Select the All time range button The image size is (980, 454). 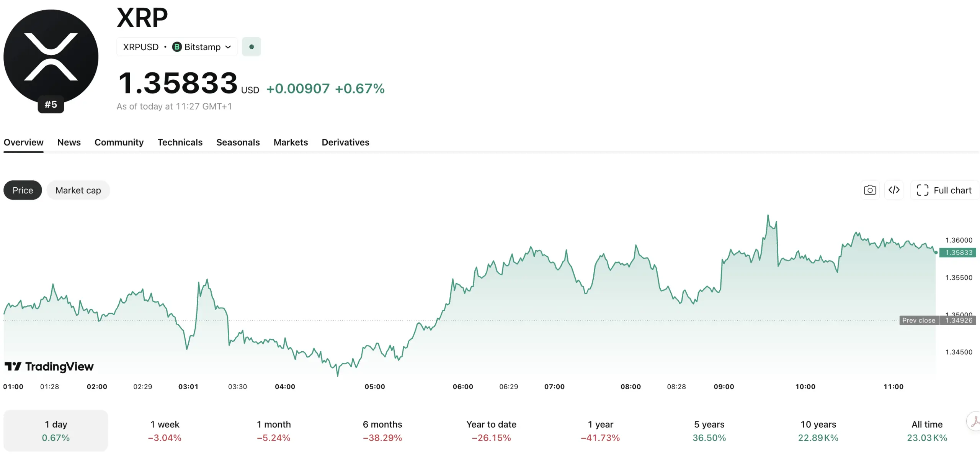(x=927, y=431)
